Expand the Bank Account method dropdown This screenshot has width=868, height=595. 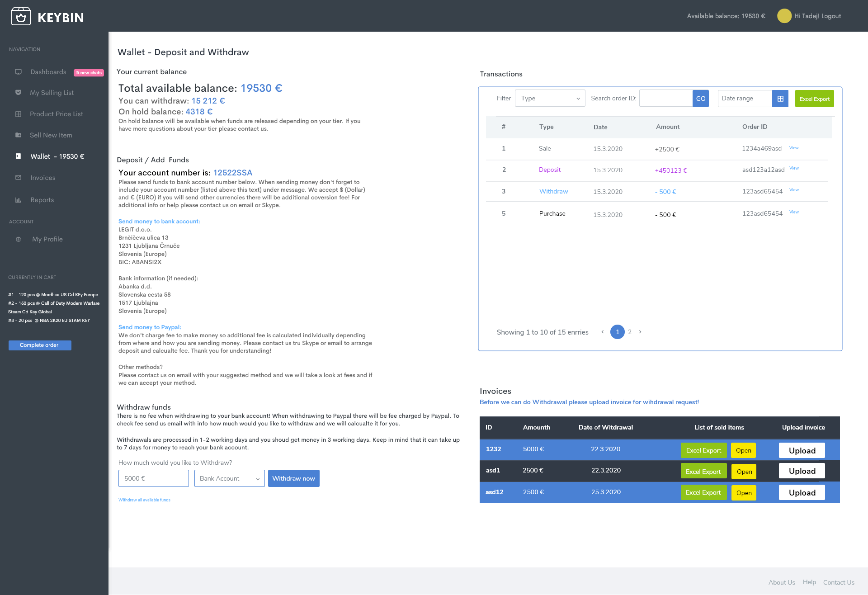tap(230, 478)
